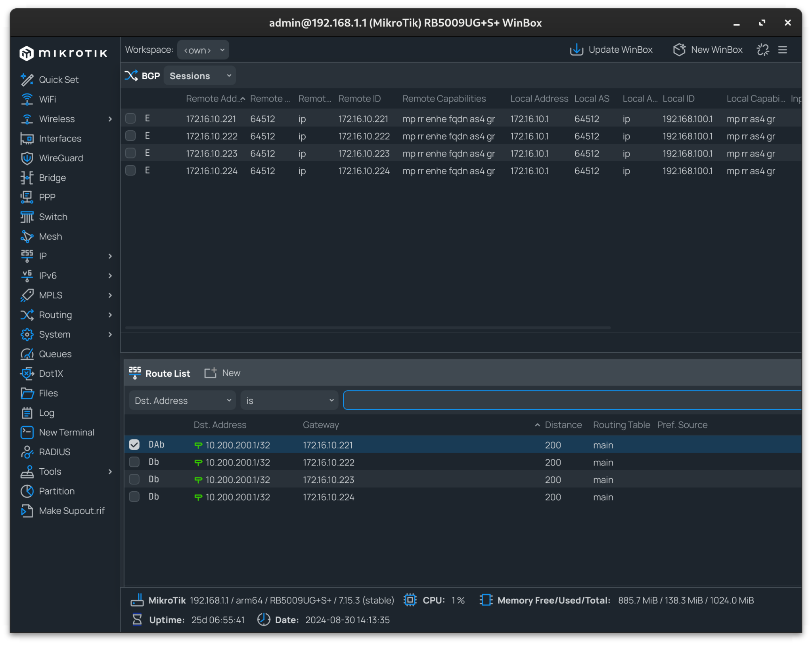Click the memory icon in status bar
This screenshot has height=645, width=812.
[x=486, y=600]
